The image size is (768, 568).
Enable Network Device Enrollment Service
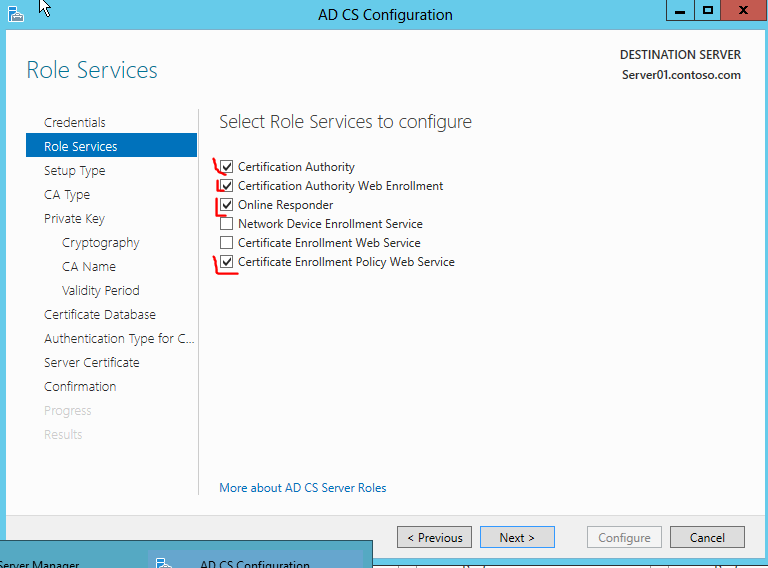[227, 224]
